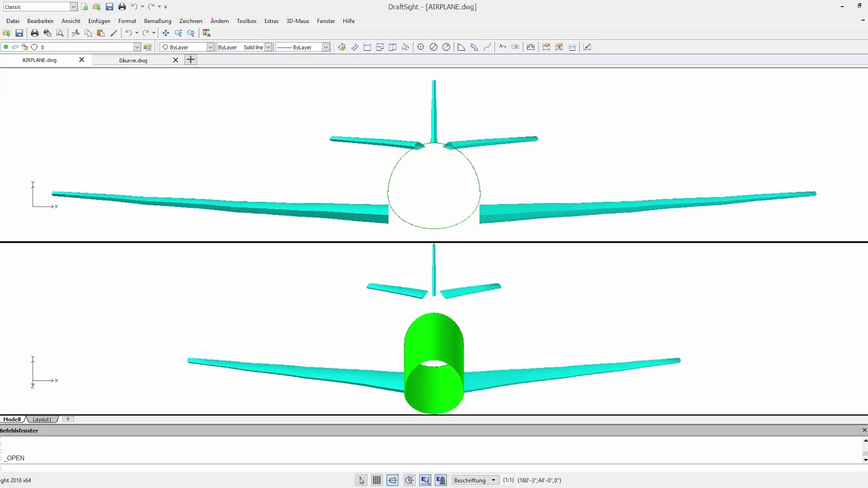Image resolution: width=868 pixels, height=488 pixels.
Task: Select the Diameter dimension tool icon
Action: click(433, 47)
